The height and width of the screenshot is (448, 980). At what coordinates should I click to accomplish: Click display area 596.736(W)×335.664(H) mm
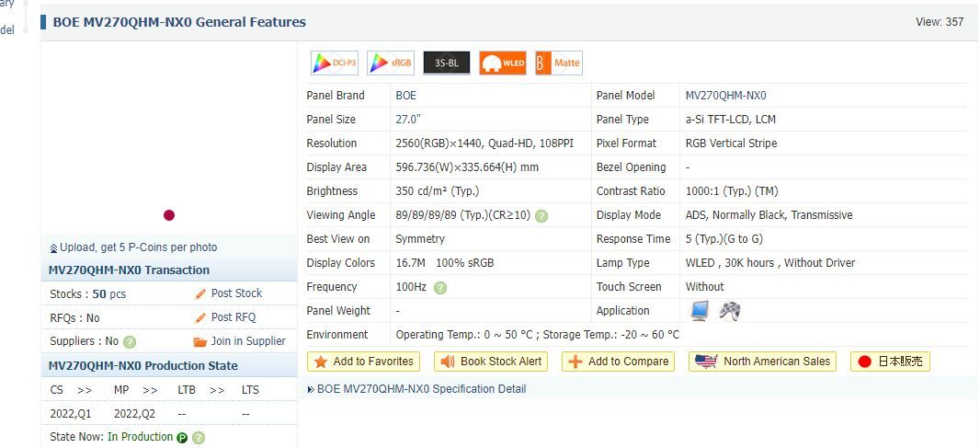tap(467, 167)
